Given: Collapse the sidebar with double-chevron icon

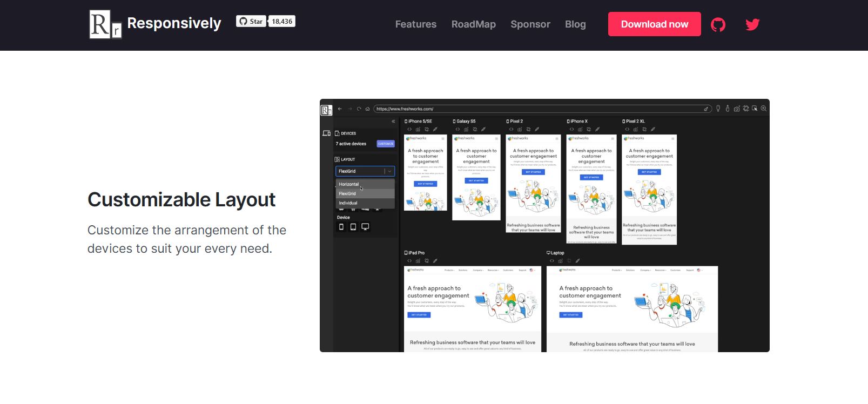Looking at the screenshot, I should point(393,122).
